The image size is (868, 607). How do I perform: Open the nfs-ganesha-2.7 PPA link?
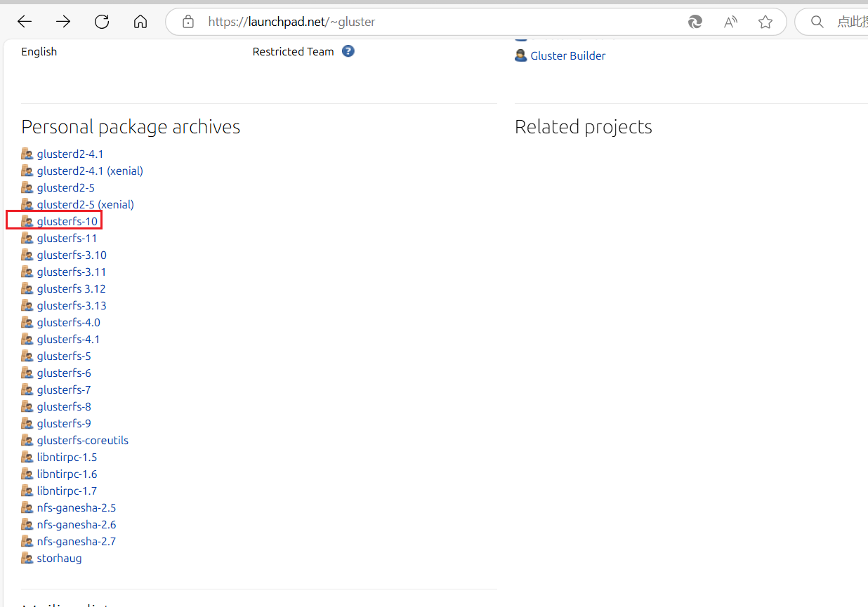pos(77,541)
